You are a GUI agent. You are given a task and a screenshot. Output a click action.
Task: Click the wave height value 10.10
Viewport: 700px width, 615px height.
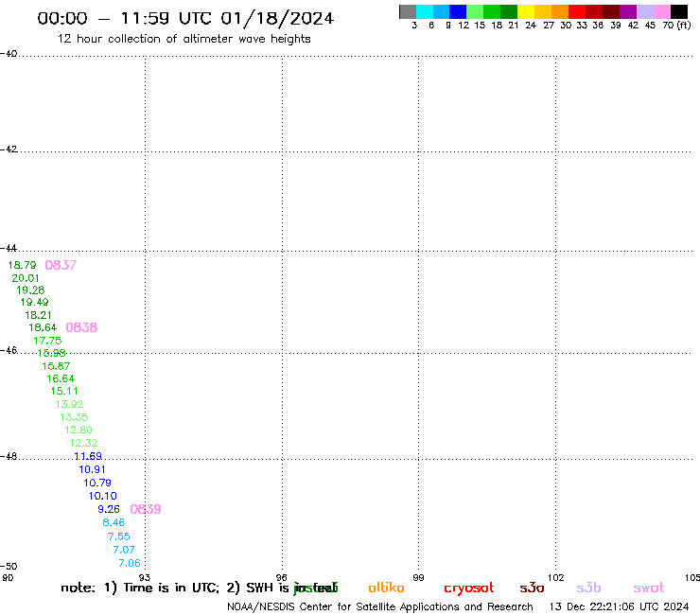tap(103, 496)
